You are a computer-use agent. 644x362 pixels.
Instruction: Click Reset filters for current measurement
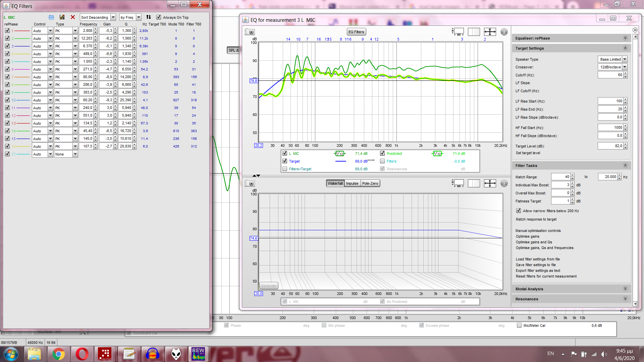click(546, 276)
